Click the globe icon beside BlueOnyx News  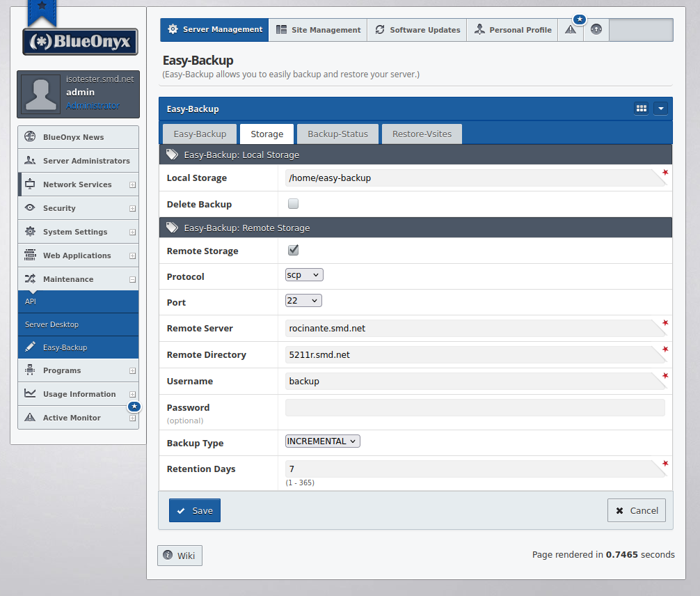click(30, 137)
